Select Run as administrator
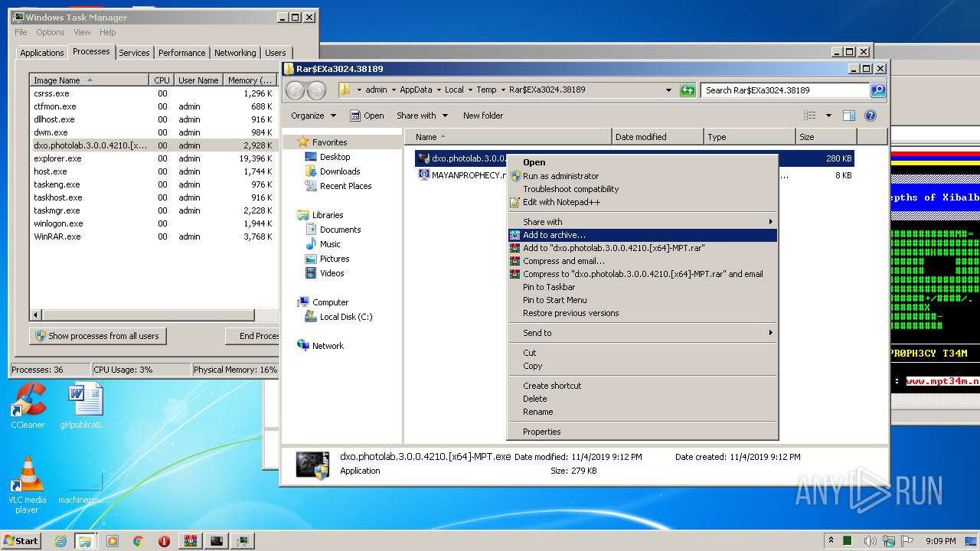The image size is (980, 551). (642, 176)
